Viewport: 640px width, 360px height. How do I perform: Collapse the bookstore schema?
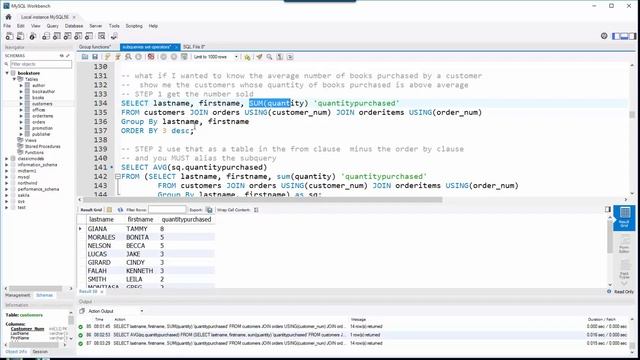7,73
